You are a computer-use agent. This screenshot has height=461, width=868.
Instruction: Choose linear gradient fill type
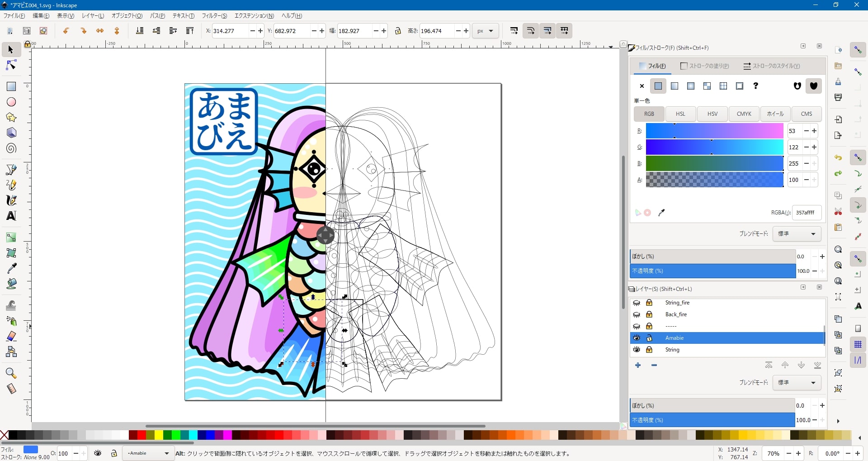click(x=675, y=86)
